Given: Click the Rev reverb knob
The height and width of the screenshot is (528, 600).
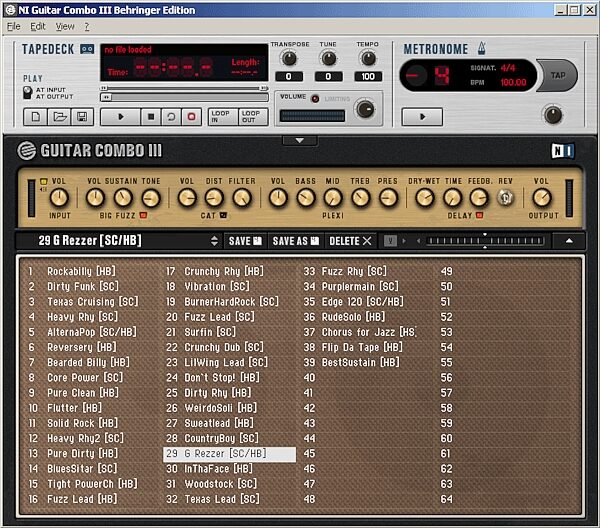Looking at the screenshot, I should 505,198.
